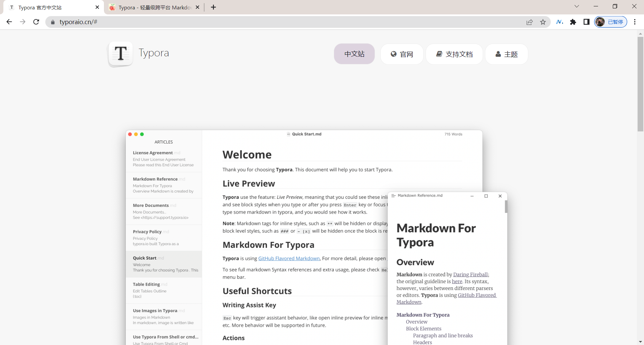644x345 pixels.
Task: Toggle the browser side panel icon
Action: coord(586,22)
